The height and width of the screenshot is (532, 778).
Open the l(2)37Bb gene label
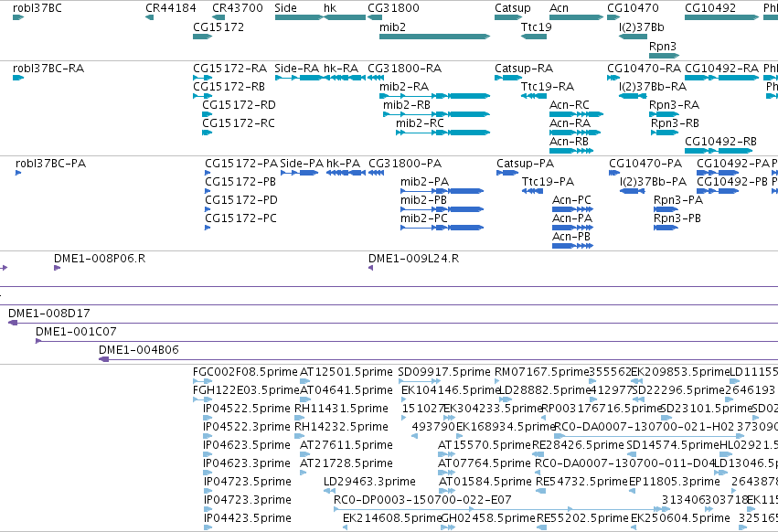(642, 27)
